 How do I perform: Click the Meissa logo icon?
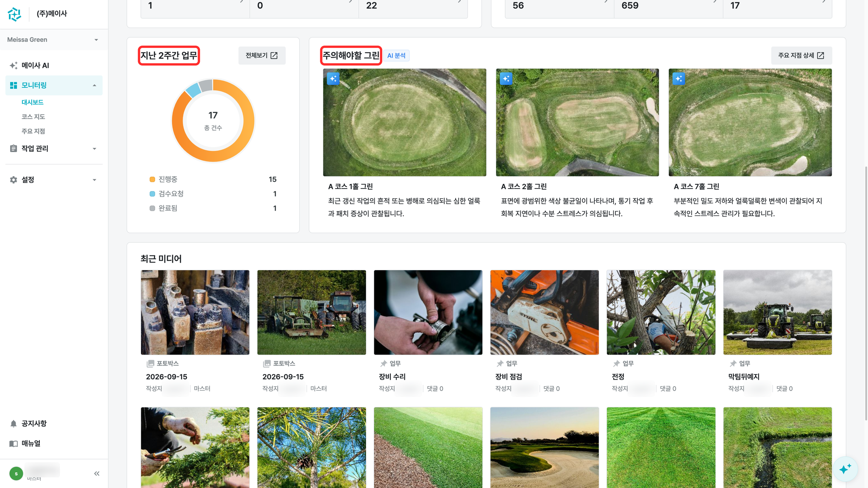coord(14,14)
